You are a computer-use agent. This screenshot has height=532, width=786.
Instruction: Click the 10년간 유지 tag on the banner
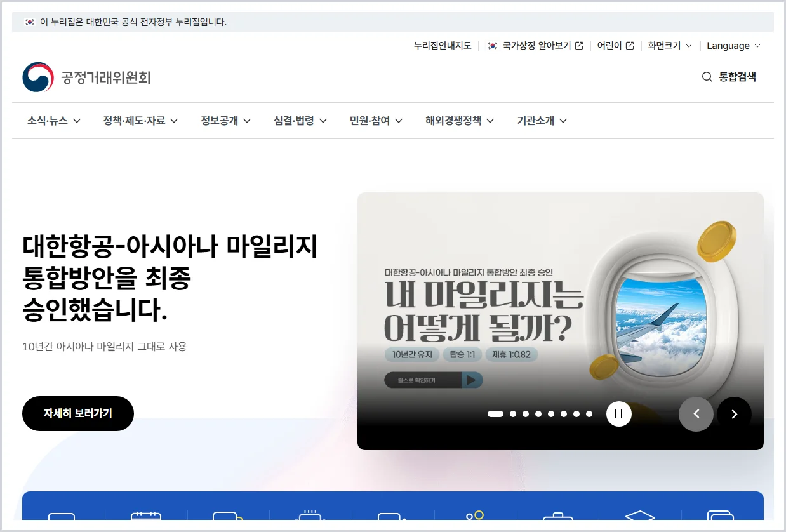coord(412,354)
